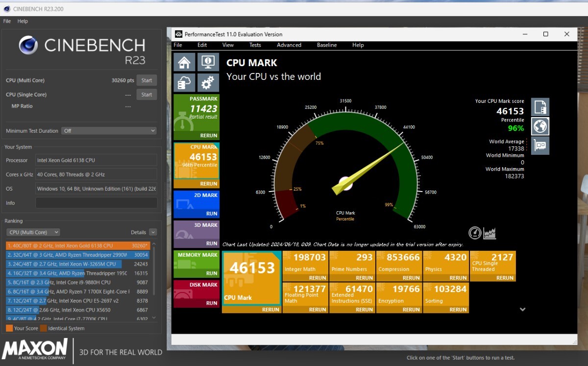Screen dimensions: 588x366
Task: Click the world globe comparison icon
Action: pyautogui.click(x=540, y=126)
